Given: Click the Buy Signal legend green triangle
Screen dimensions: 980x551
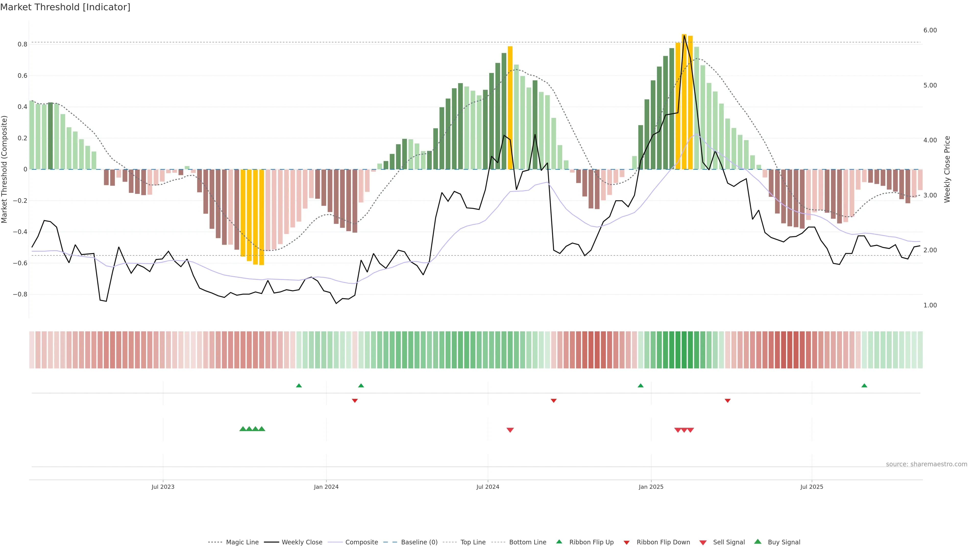Looking at the screenshot, I should tap(758, 542).
